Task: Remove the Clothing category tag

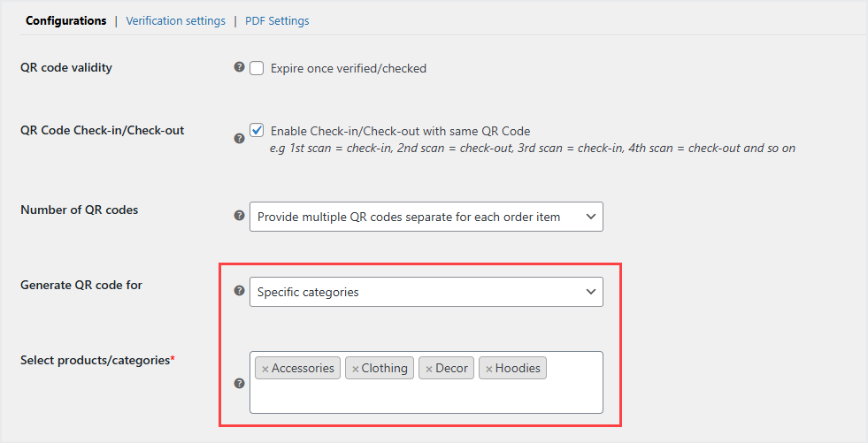Action: pyautogui.click(x=356, y=369)
